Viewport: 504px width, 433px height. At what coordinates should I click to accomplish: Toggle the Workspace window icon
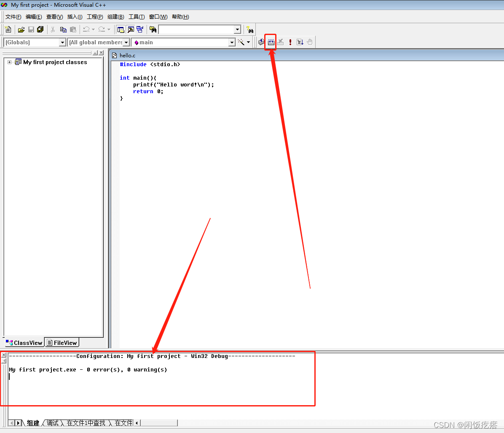(121, 30)
